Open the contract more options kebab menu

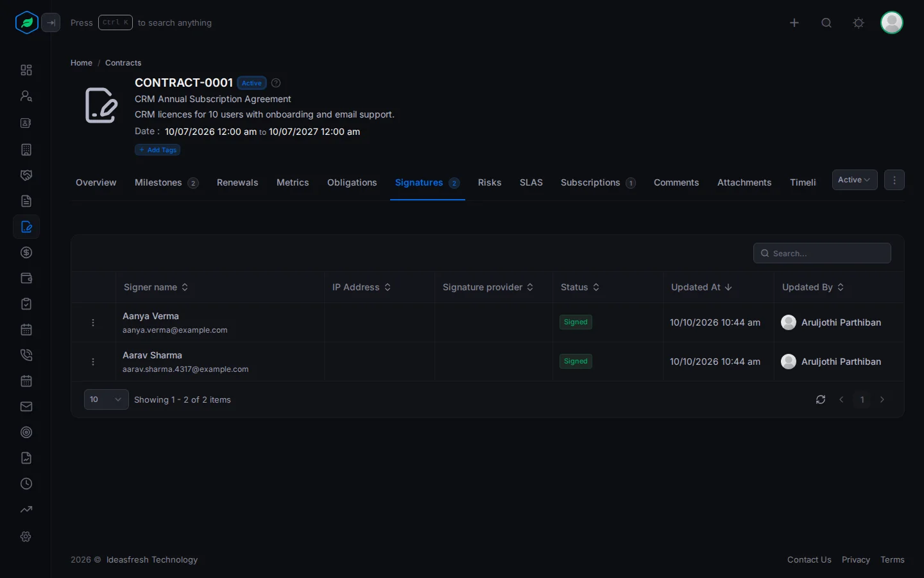pos(894,180)
